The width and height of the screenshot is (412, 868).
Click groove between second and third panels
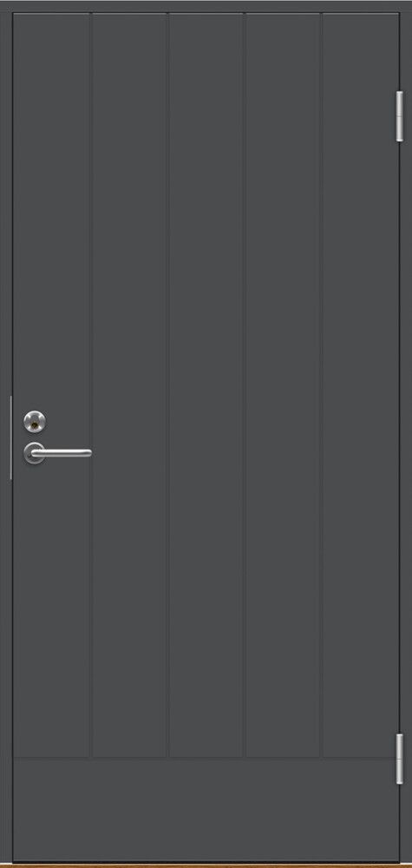(168, 385)
